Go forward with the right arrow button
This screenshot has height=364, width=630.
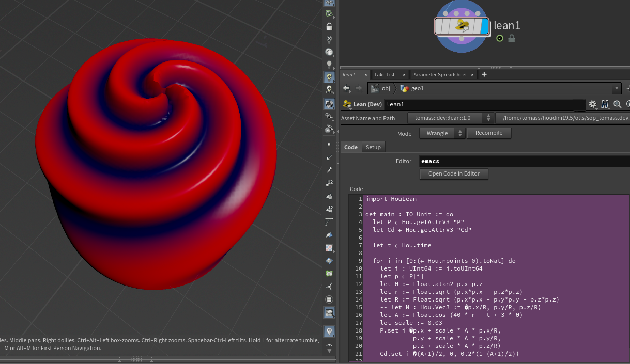pyautogui.click(x=359, y=88)
